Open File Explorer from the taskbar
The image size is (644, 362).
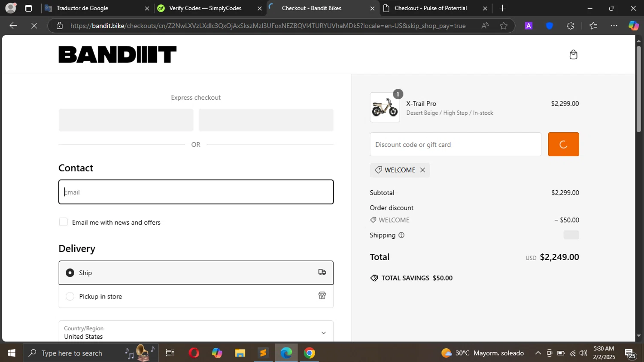(240, 353)
